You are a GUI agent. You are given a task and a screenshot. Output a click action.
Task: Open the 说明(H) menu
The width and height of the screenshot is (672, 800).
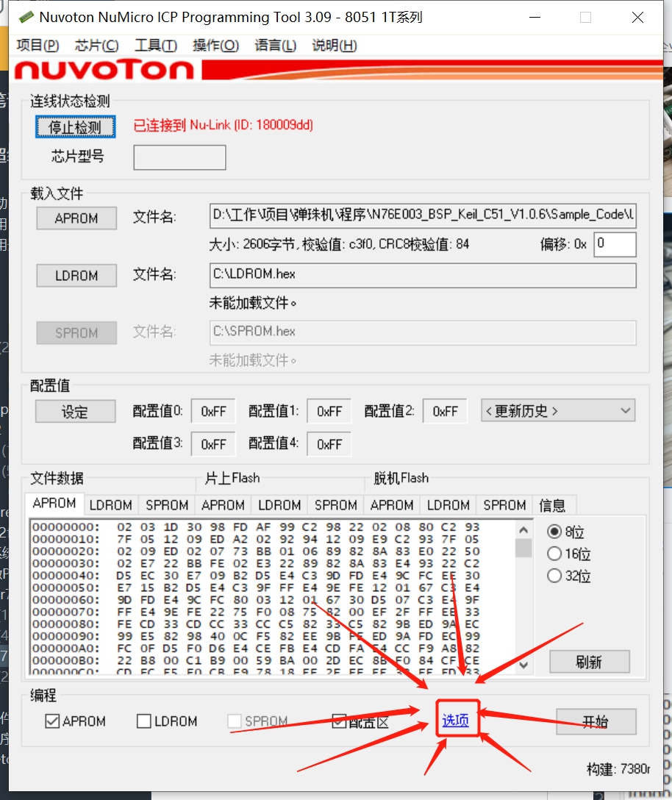coord(335,46)
